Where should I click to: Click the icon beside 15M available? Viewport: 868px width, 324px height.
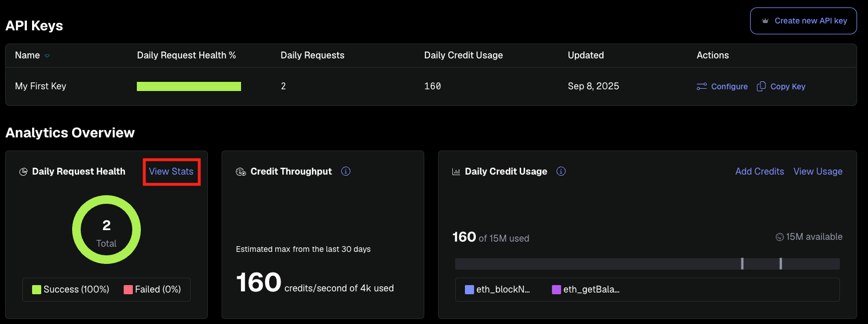click(x=779, y=237)
